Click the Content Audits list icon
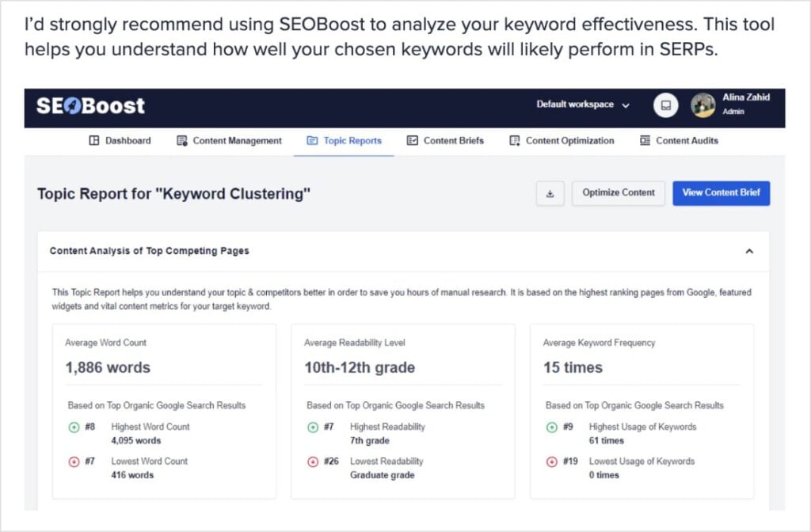 tap(643, 140)
